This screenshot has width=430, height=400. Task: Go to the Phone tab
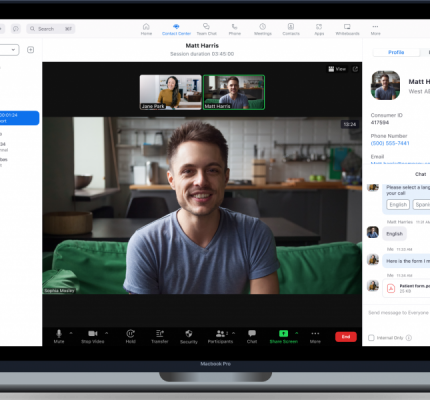tap(235, 29)
